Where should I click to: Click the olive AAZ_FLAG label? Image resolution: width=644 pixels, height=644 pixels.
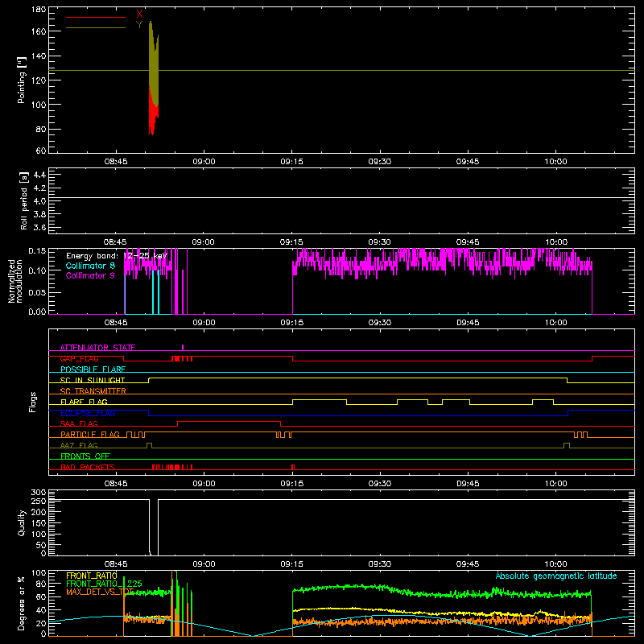point(79,445)
